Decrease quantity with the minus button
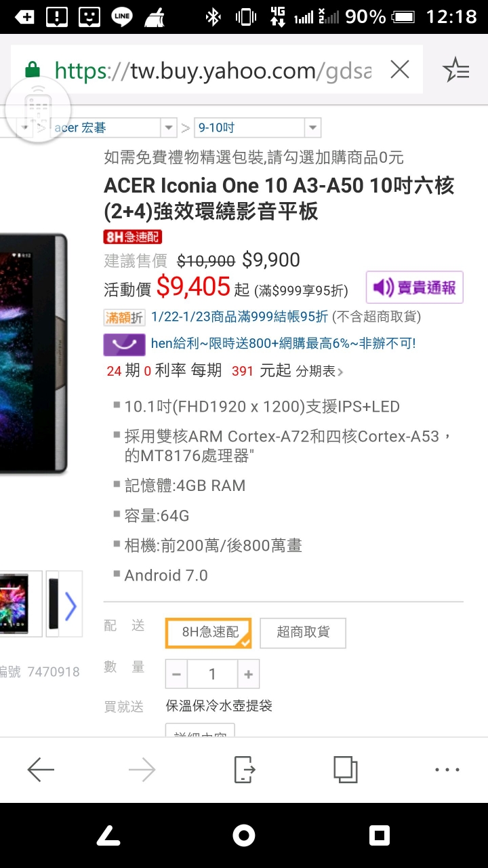This screenshot has width=488, height=868. coord(176,674)
